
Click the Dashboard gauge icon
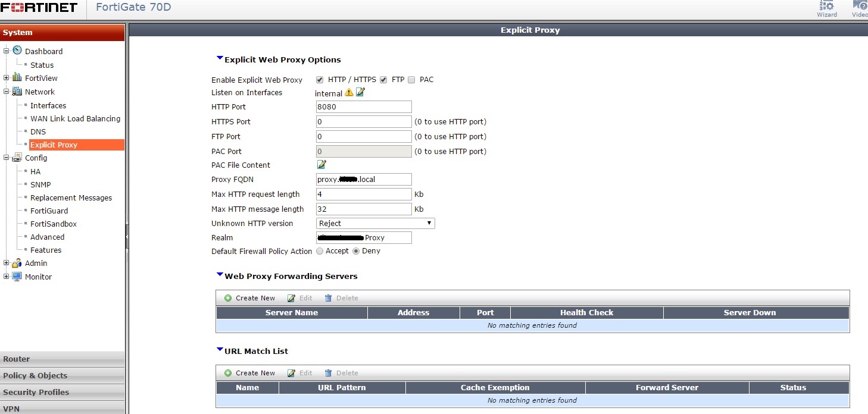click(17, 51)
